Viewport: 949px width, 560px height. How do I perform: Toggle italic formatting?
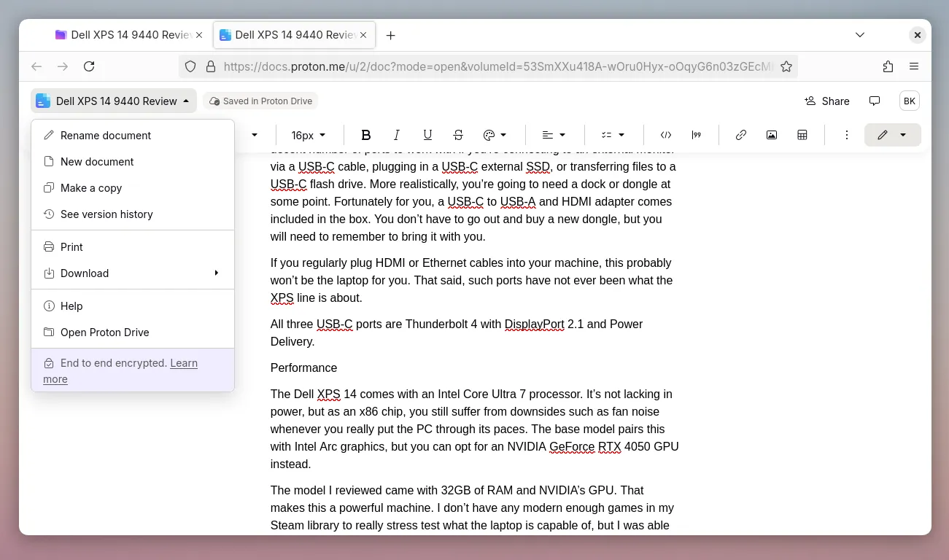[x=397, y=135]
